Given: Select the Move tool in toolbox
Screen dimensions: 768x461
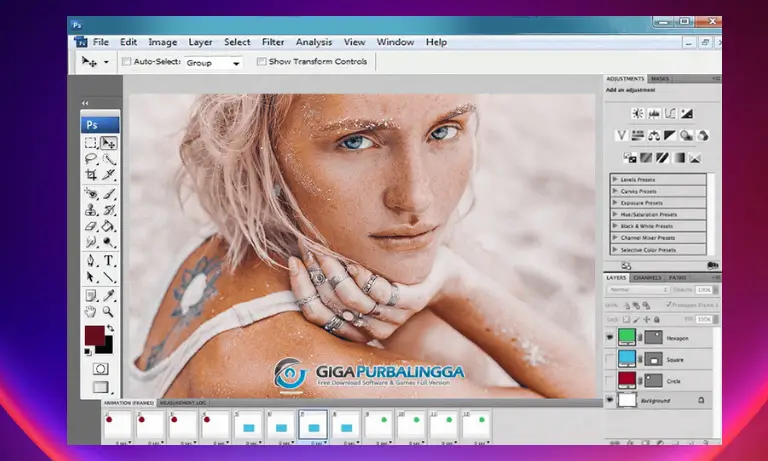Looking at the screenshot, I should [108, 143].
